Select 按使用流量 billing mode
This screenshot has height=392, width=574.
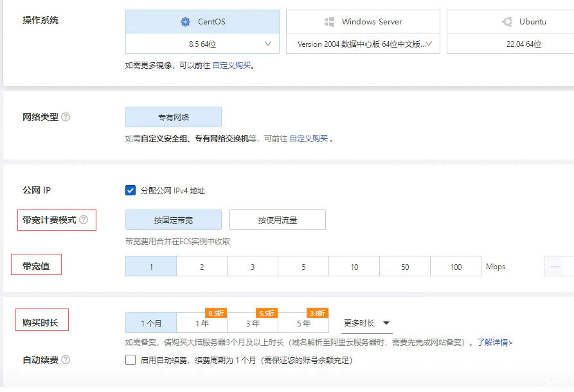[278, 220]
